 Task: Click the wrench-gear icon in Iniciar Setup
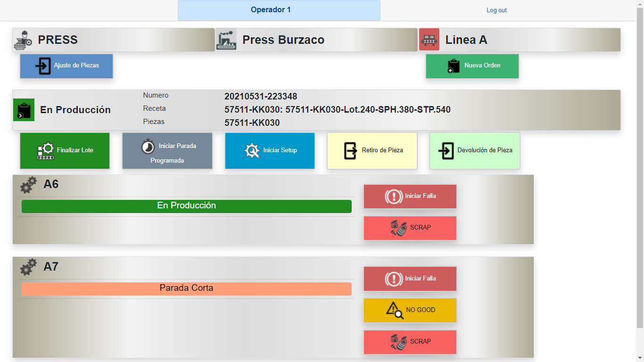[252, 150]
